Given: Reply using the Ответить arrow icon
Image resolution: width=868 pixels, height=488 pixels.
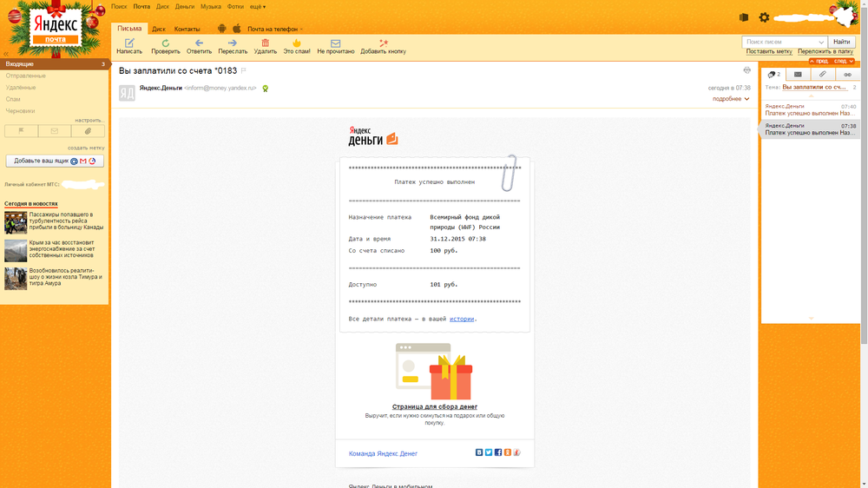Looking at the screenshot, I should coord(199,43).
